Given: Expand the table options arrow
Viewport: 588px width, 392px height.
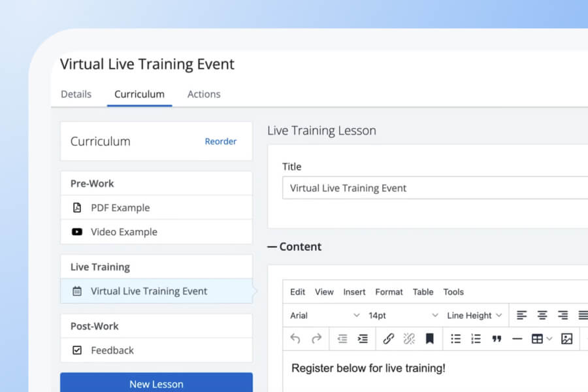Looking at the screenshot, I should [549, 338].
